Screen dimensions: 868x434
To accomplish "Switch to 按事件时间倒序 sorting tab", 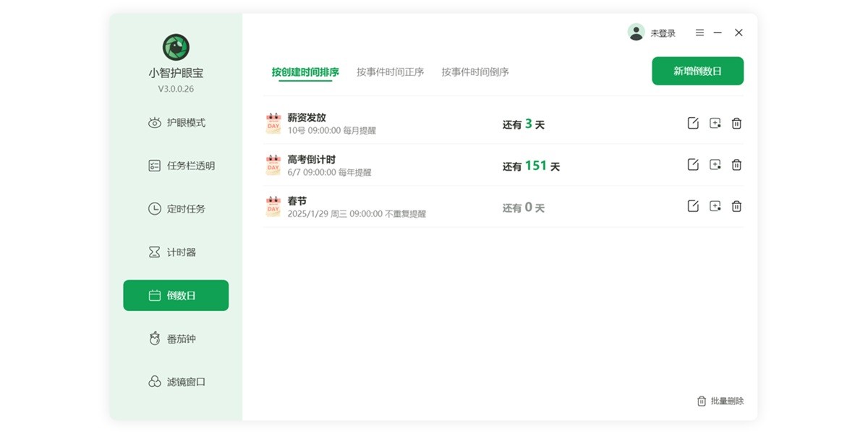I will [x=474, y=72].
